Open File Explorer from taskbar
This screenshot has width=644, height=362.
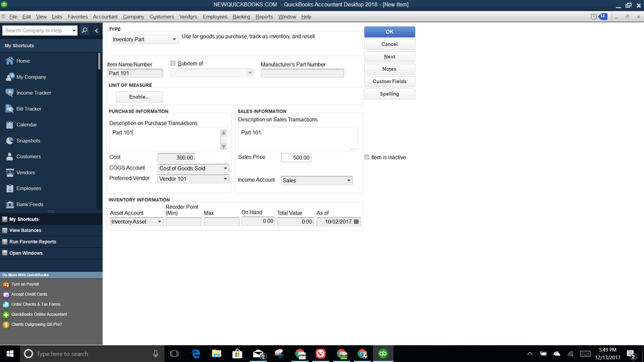pyautogui.click(x=217, y=354)
